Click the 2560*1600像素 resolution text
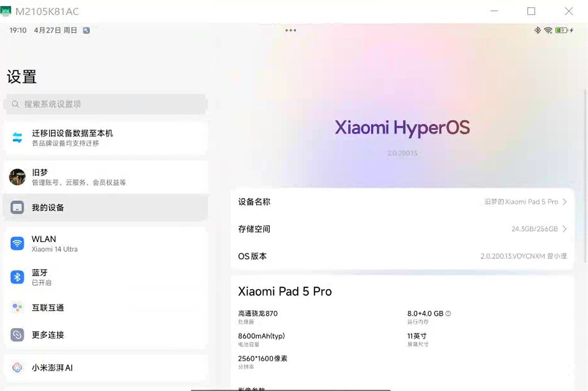This screenshot has height=391, width=588. 262,358
